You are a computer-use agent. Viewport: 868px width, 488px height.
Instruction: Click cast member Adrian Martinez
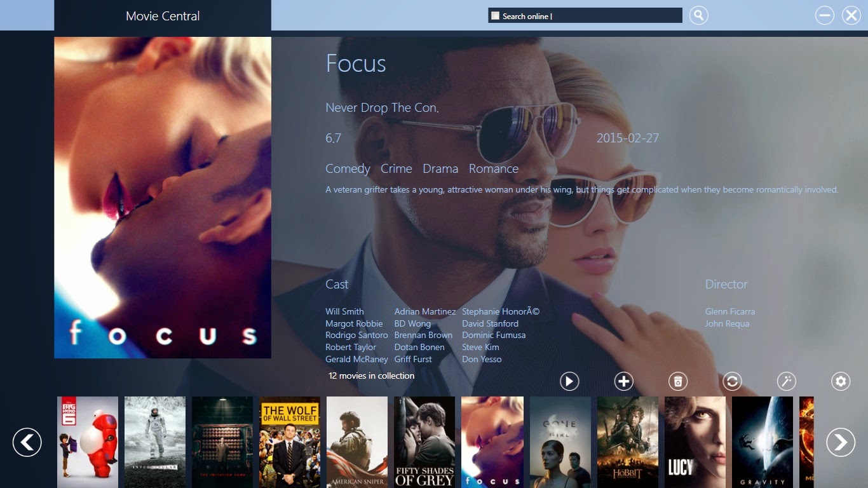click(425, 311)
